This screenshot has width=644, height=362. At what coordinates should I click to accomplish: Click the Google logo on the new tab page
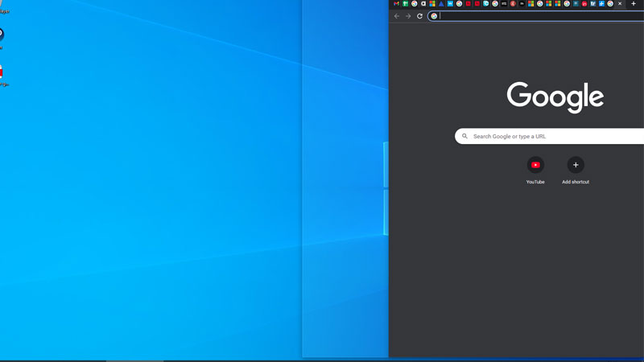555,97
